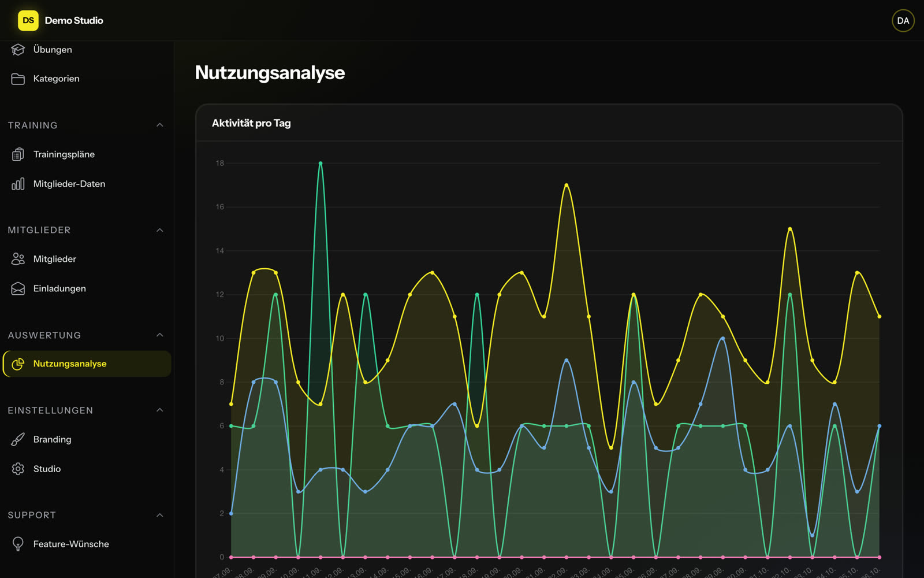Go to Mitglieder-Daten
The image size is (924, 578).
point(87,184)
